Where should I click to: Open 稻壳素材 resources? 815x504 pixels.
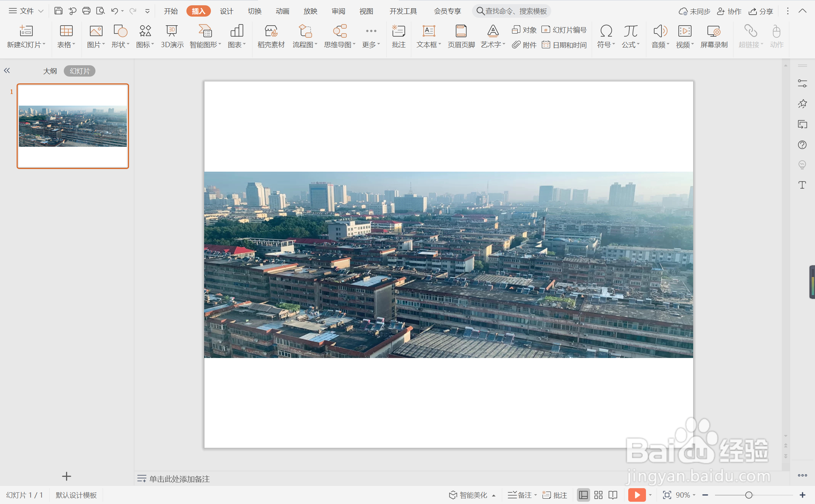click(271, 37)
